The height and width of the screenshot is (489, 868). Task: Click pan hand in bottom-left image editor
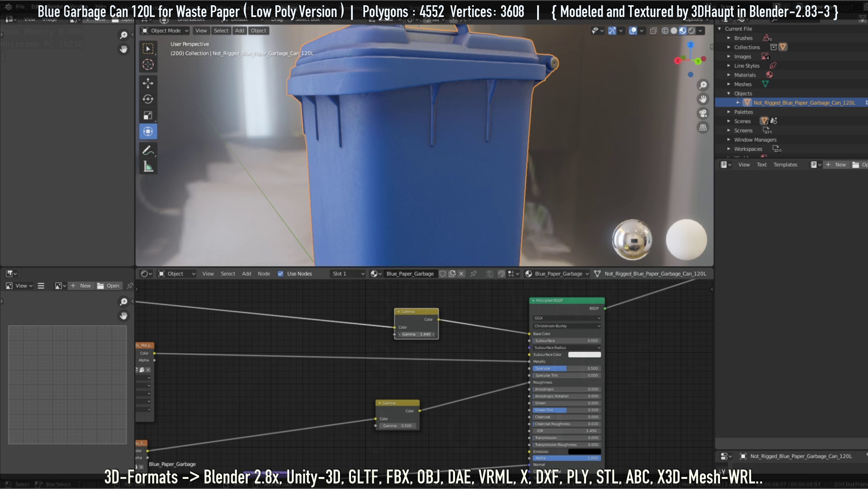coord(124,316)
